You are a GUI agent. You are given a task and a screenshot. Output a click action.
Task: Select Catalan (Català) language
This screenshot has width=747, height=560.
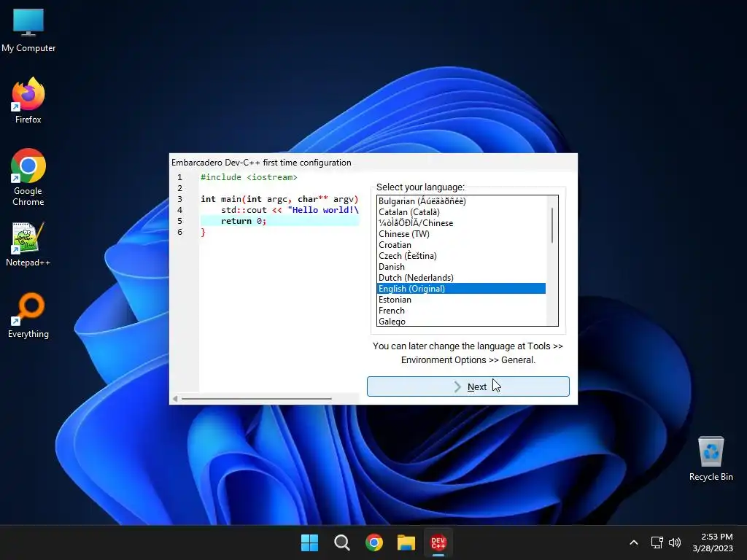[461, 212]
